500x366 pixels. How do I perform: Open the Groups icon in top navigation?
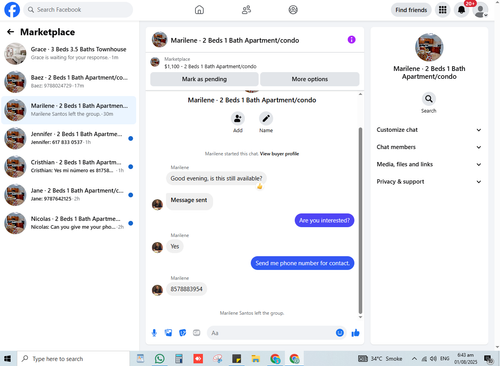tap(293, 10)
